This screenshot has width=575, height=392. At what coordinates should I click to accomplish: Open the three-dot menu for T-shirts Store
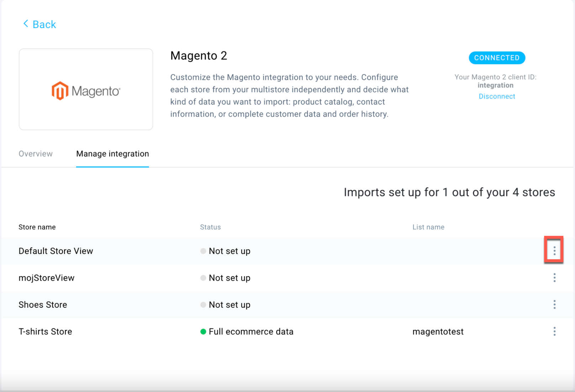(x=554, y=332)
